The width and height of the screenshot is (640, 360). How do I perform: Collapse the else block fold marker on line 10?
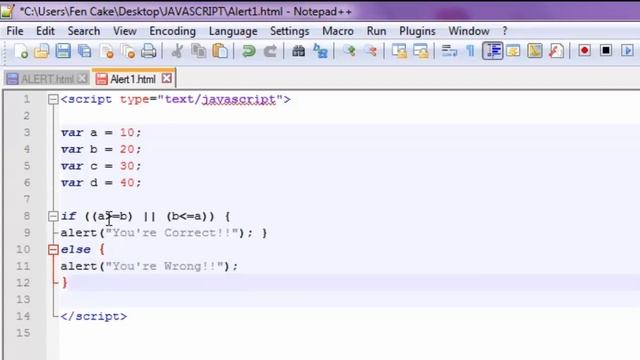coord(53,249)
